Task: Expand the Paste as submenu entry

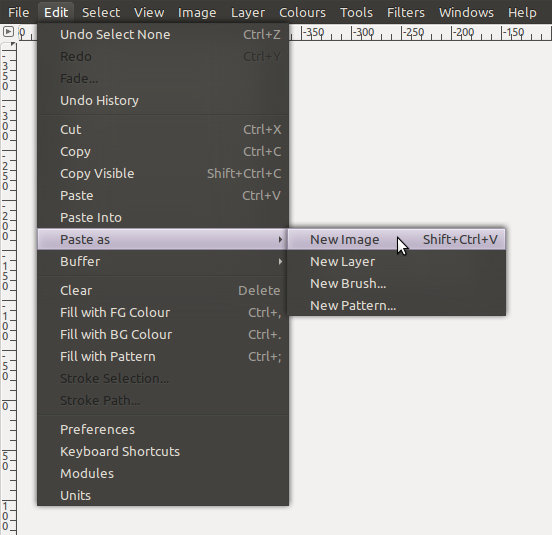Action: click(163, 239)
